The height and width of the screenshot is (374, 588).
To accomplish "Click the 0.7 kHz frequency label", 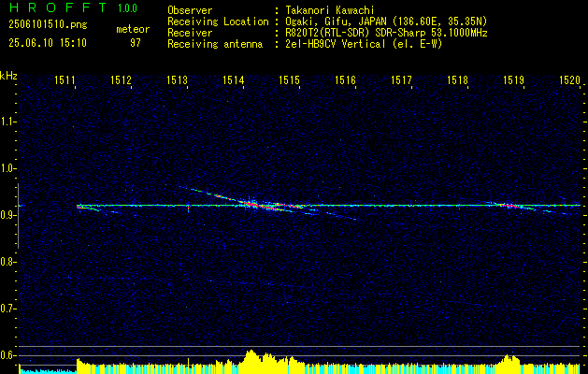I will (x=7, y=309).
